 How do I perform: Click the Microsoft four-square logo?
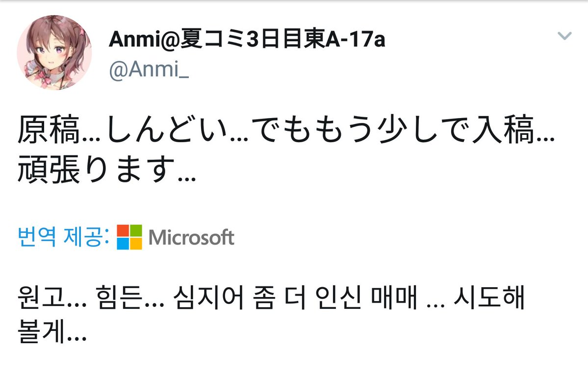point(129,237)
